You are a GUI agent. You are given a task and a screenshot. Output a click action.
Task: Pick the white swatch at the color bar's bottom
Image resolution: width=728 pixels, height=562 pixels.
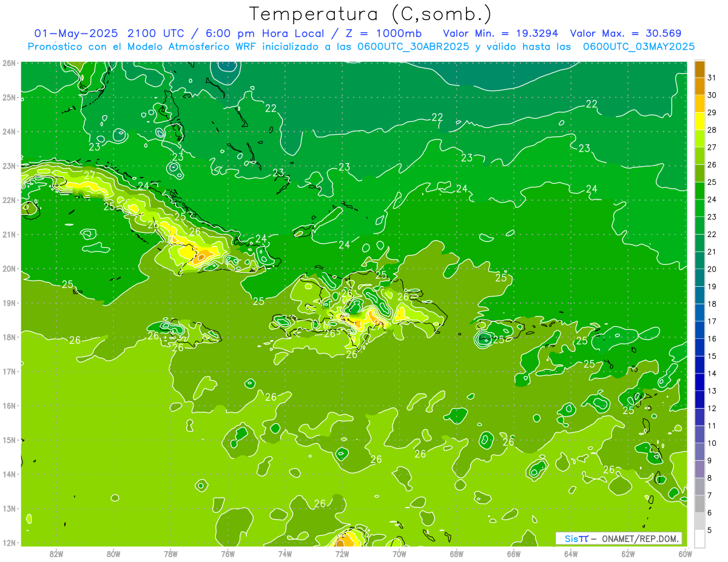[x=699, y=539]
